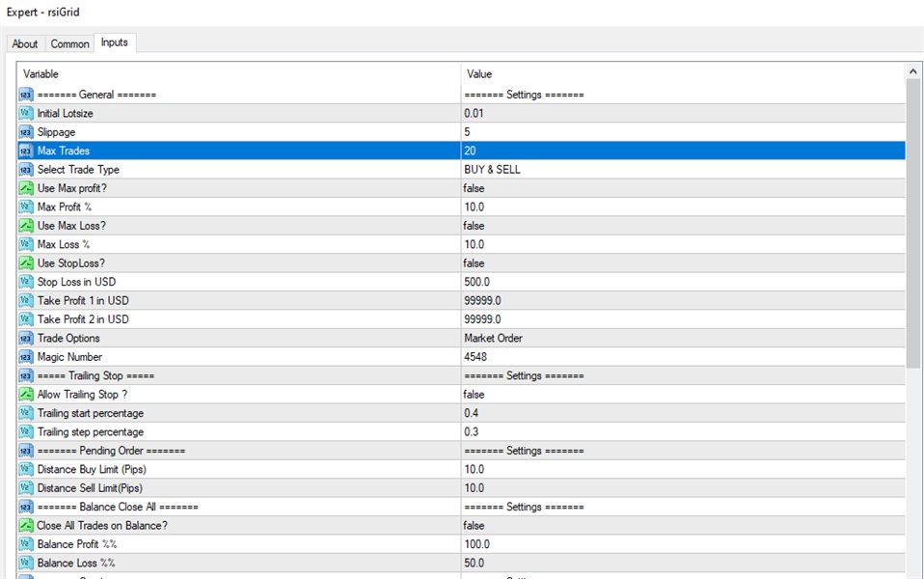The image size is (924, 579).
Task: Select the Max Trades value 20 field
Action: [682, 151]
